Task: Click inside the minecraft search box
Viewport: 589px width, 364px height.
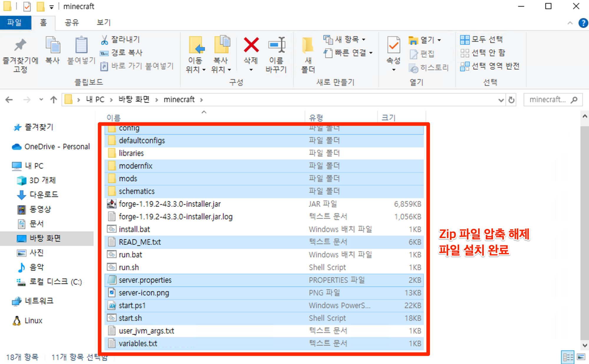Action: (548, 100)
